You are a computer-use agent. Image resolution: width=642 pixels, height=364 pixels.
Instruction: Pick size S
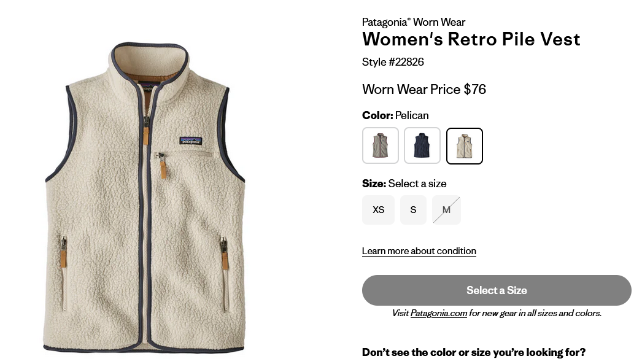click(413, 210)
